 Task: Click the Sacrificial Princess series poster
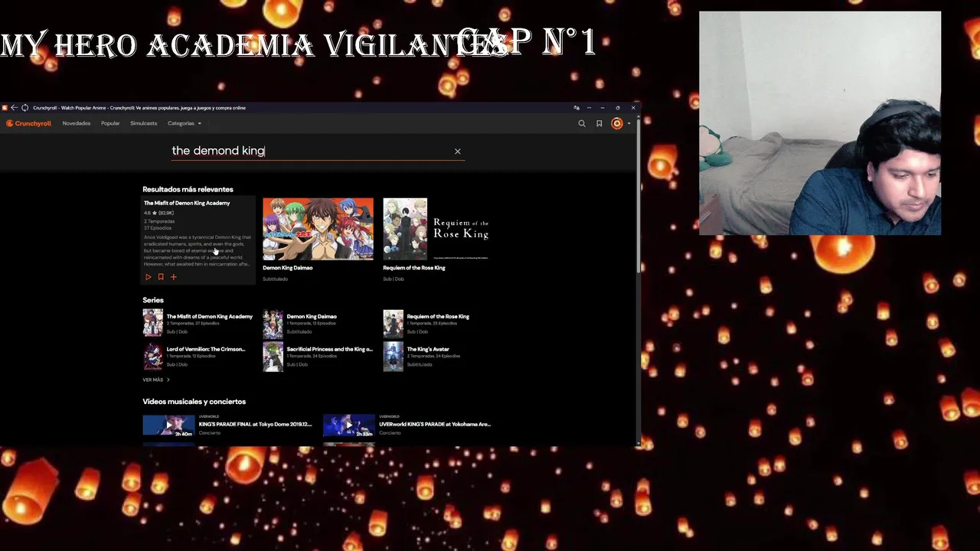coord(273,357)
